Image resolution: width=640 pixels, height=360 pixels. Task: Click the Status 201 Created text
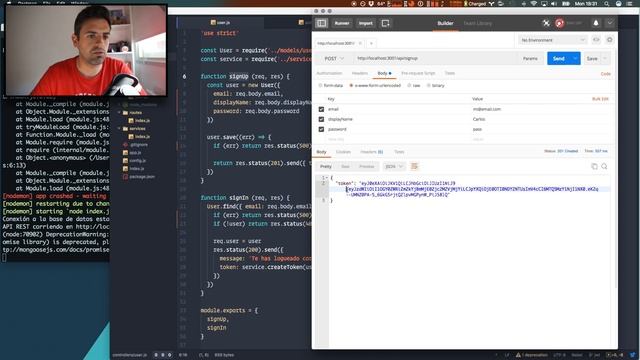[x=561, y=151]
